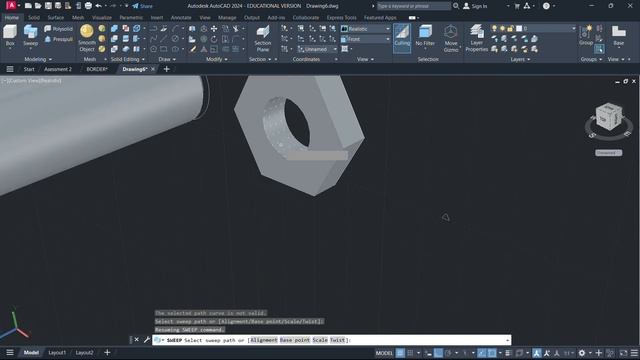
Task: Open workspace switching gear in status bar
Action: pyautogui.click(x=582, y=353)
